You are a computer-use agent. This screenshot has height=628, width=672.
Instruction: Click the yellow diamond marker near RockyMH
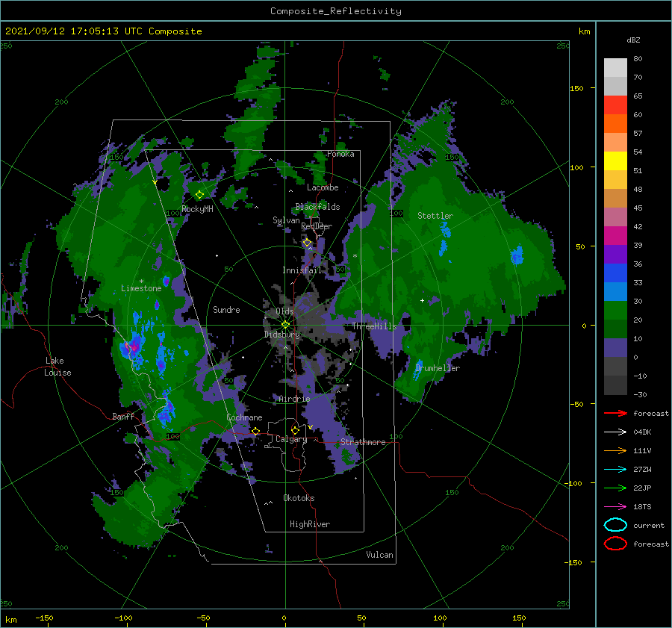click(x=199, y=195)
